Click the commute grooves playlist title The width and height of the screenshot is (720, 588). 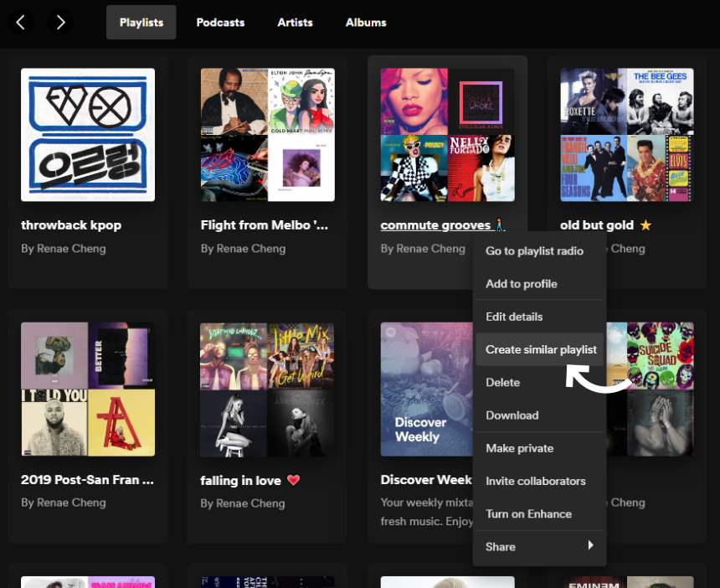point(435,225)
